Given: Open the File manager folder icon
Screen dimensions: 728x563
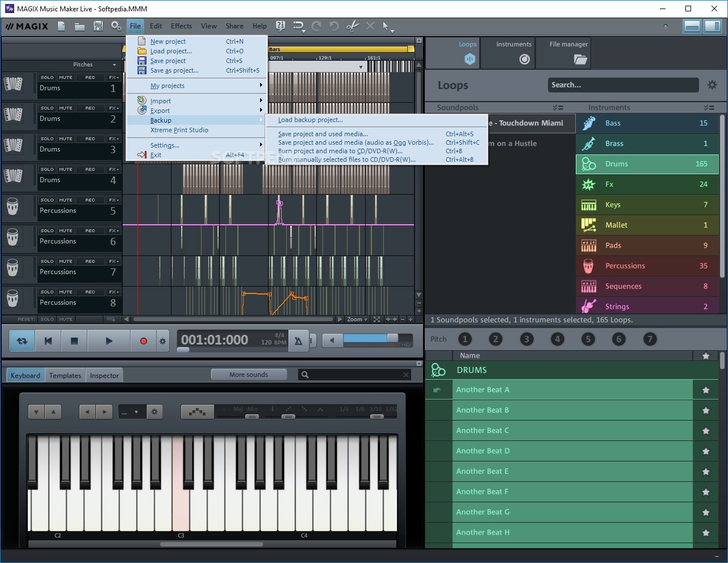Looking at the screenshot, I should (x=580, y=59).
